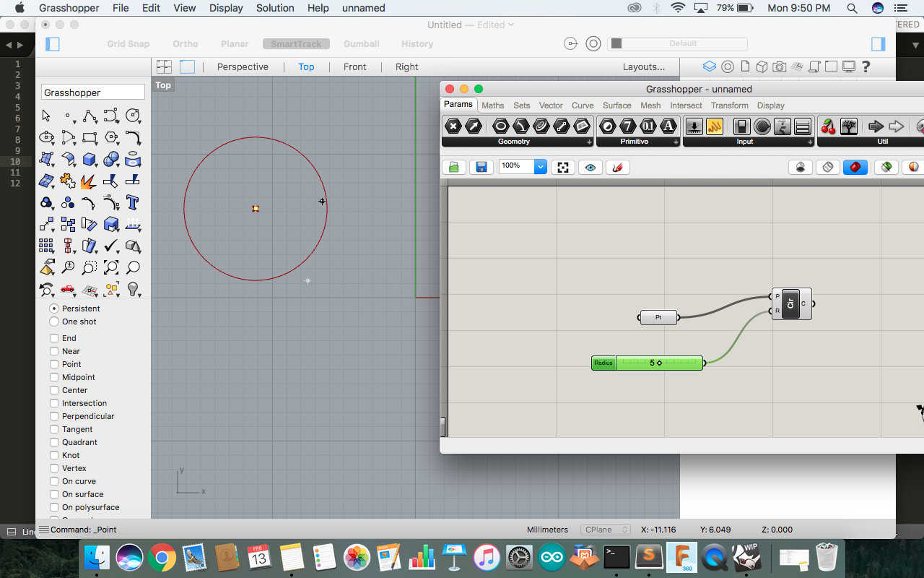The height and width of the screenshot is (578, 924).
Task: Select the arrow pointer tool in Rhino toolbar
Action: click(46, 116)
